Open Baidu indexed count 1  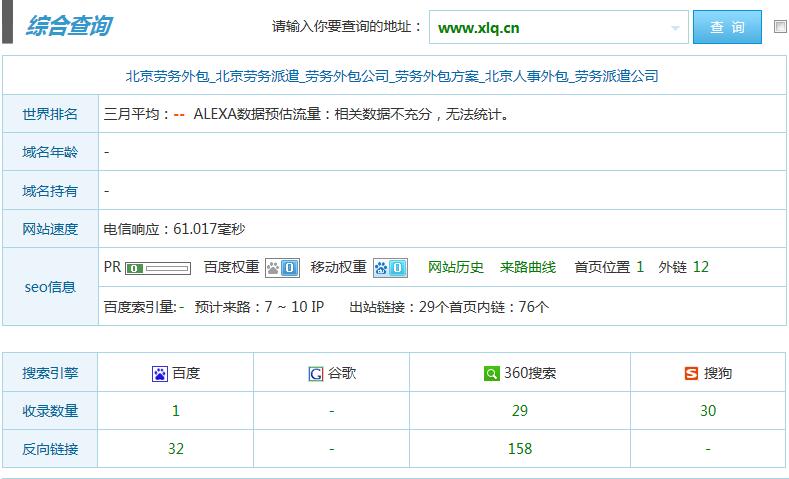(x=176, y=411)
